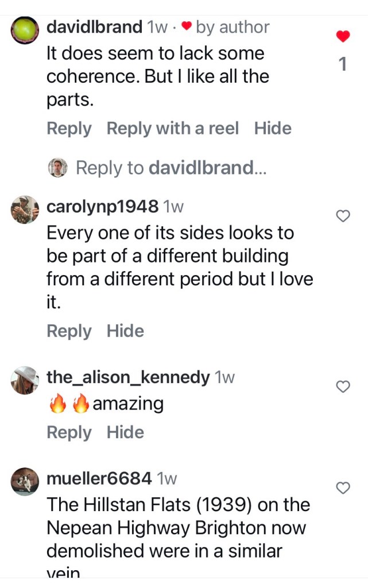Type in the 'Reply to davidlbrand' field
This screenshot has height=588, width=368.
[171, 168]
